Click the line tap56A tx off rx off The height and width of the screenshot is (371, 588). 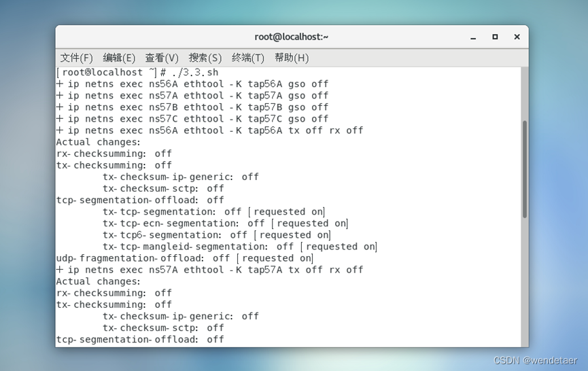[x=210, y=130]
